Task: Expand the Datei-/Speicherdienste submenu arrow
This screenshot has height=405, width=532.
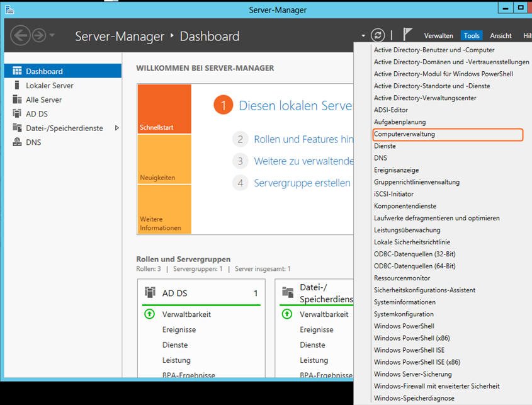Action: 116,128
